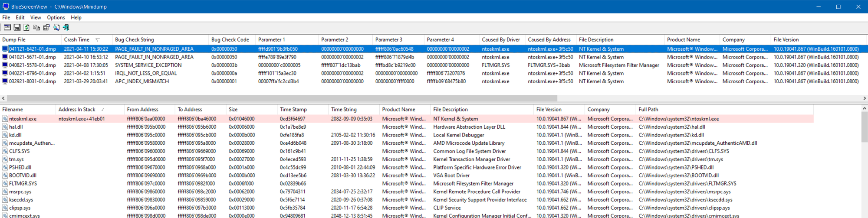Screen dimensions: 868x218
Task: Click the Dump File column header
Action: click(x=31, y=39)
